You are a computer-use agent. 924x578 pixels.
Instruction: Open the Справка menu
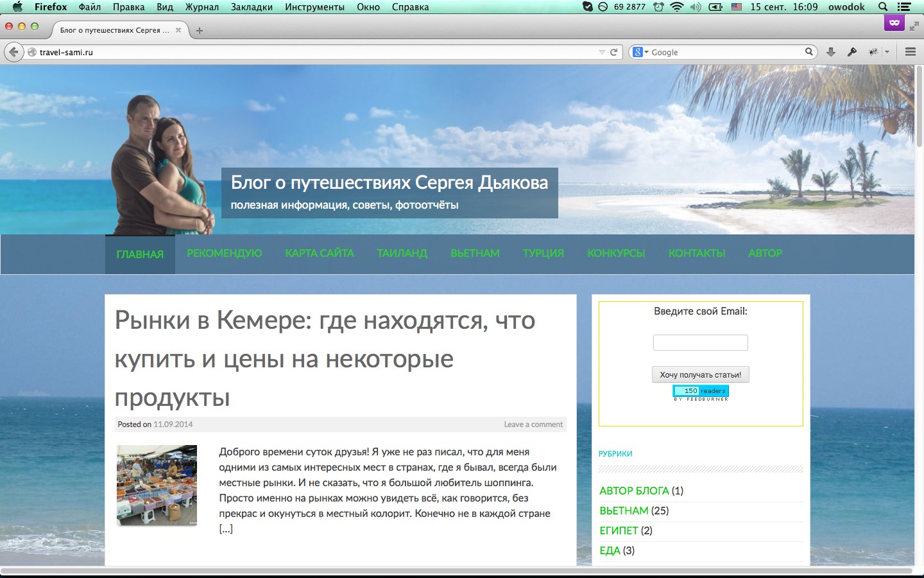click(x=410, y=7)
